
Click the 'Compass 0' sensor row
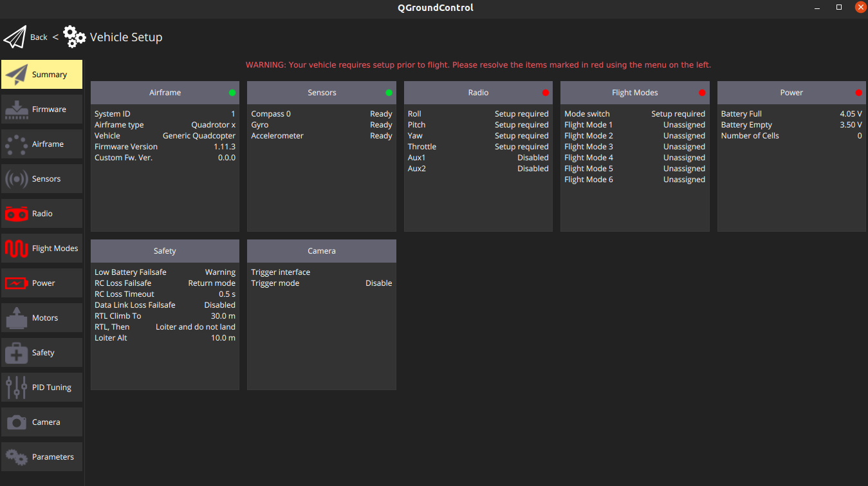coord(322,114)
